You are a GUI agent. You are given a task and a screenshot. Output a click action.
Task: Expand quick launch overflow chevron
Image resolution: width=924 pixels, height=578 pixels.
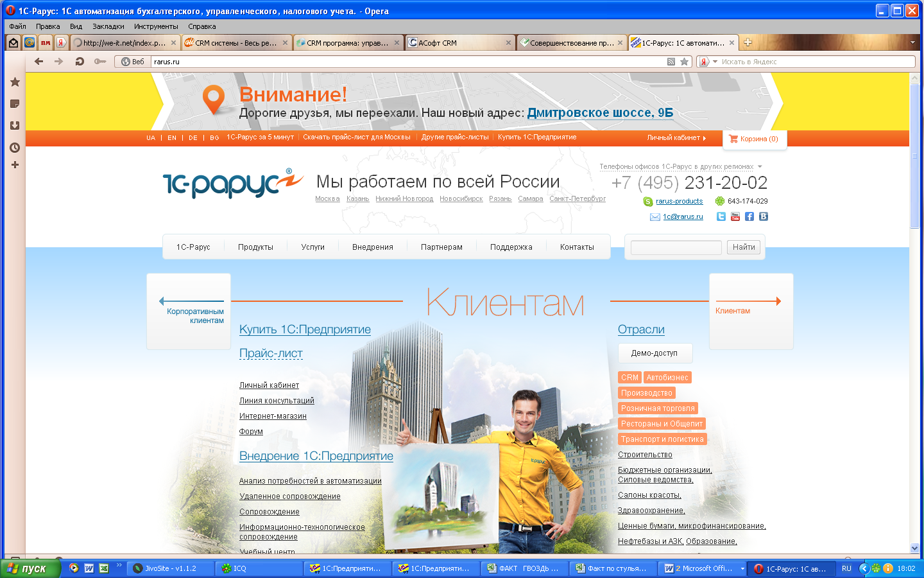[x=119, y=565]
